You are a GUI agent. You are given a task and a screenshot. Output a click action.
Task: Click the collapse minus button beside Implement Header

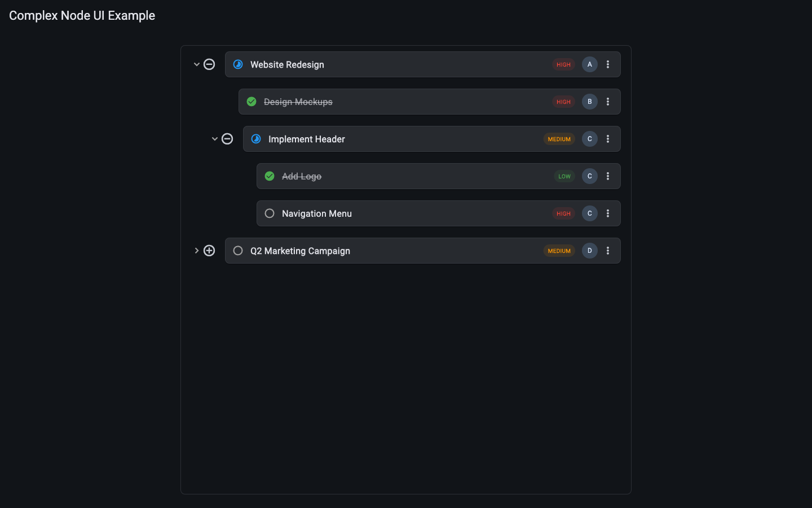pyautogui.click(x=227, y=138)
